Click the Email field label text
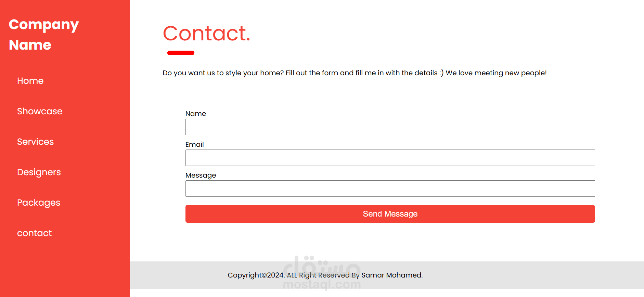The image size is (644, 297). pyautogui.click(x=194, y=144)
